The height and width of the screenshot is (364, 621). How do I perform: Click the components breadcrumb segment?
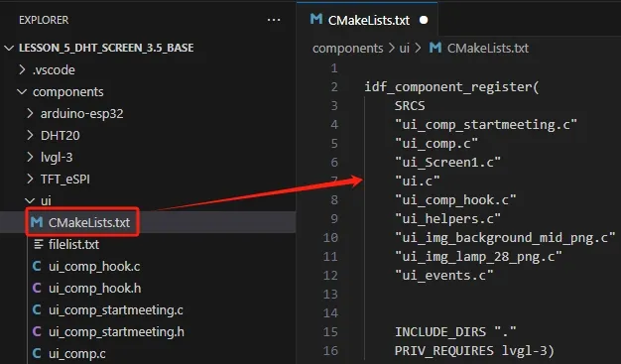[x=348, y=49]
